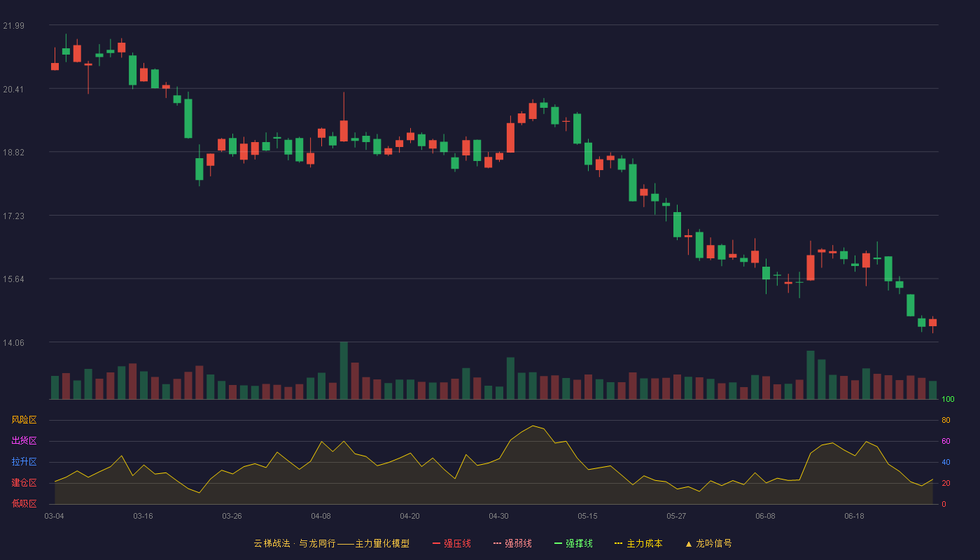
Task: Click the orange 80 indicator scale value
Action: coord(946,421)
